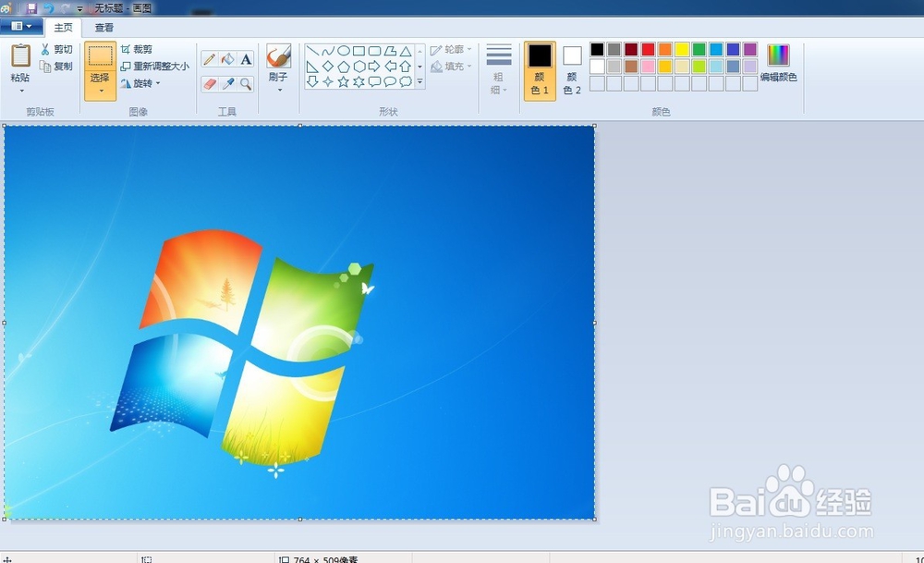This screenshot has height=563, width=924.
Task: Open the Paint application menu button
Action: tap(21, 27)
